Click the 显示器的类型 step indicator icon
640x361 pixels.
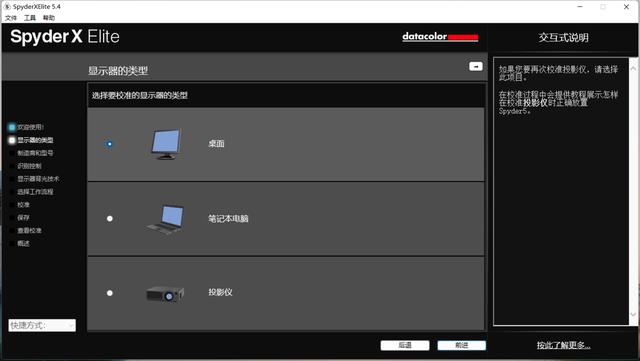[x=12, y=140]
